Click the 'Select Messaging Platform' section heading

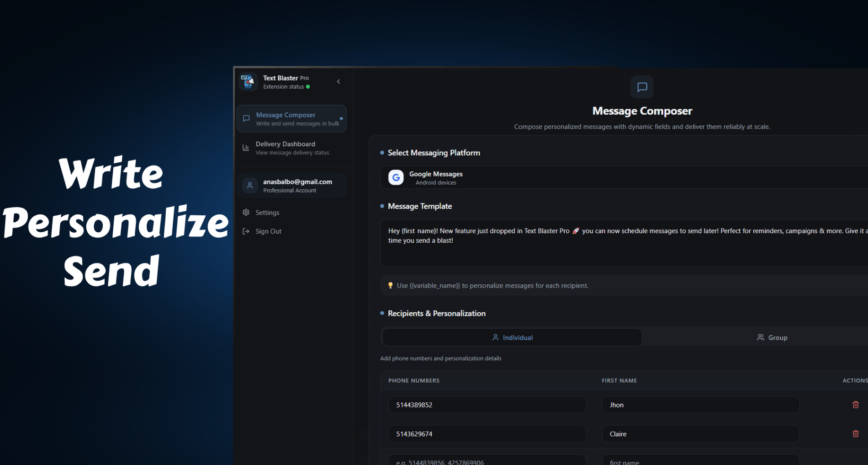click(434, 153)
